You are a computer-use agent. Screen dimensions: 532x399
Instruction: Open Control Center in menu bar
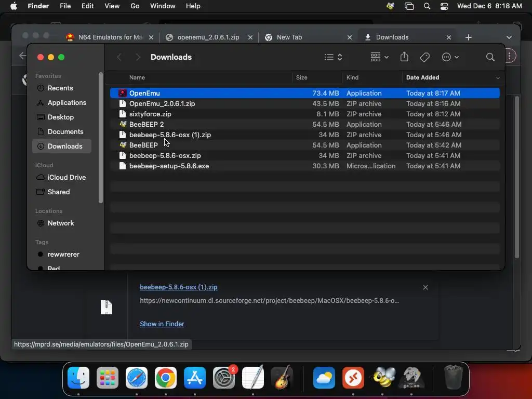pyautogui.click(x=444, y=6)
